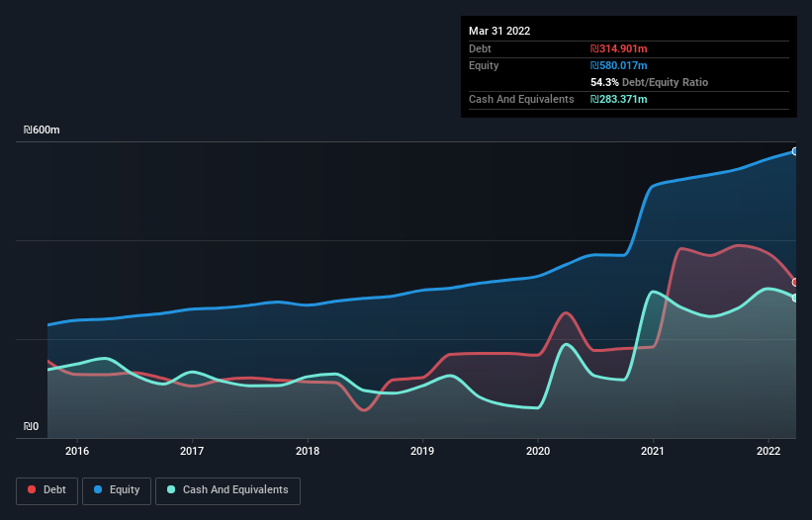Click the 2021 x-axis label

tap(653, 451)
